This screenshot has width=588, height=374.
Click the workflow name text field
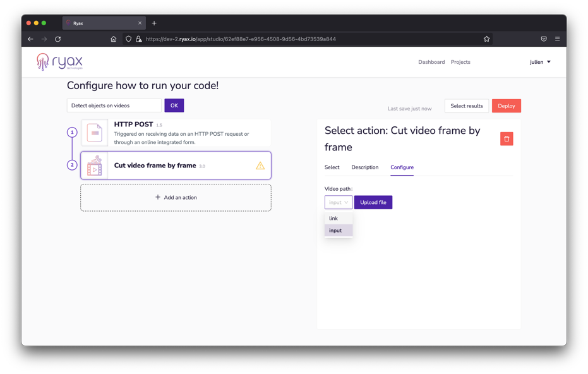[x=114, y=106]
